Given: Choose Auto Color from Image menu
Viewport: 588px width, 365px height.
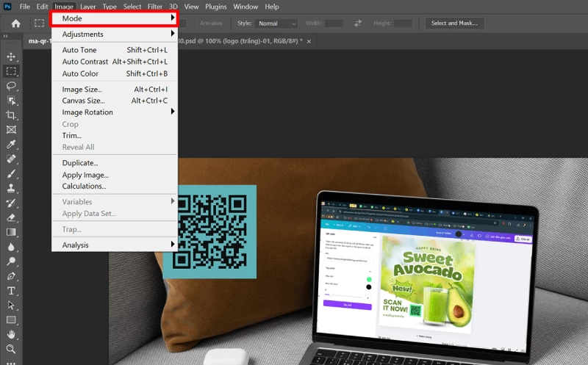Looking at the screenshot, I should click(115, 73).
